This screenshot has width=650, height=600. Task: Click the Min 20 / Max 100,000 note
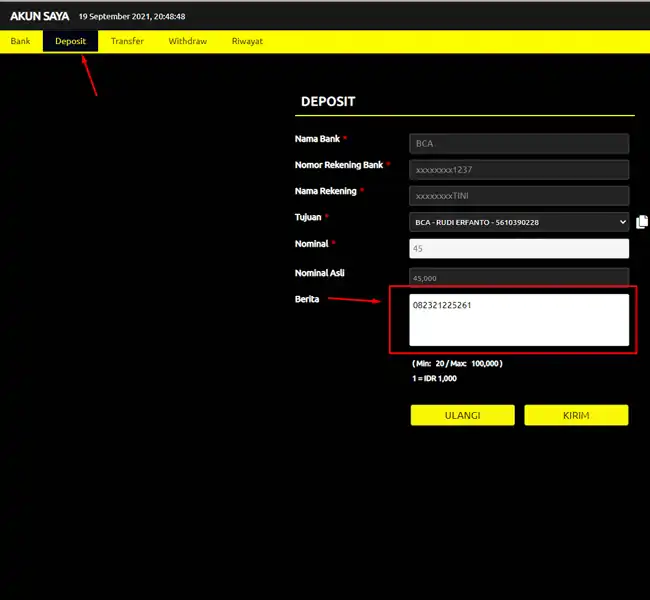pos(457,364)
